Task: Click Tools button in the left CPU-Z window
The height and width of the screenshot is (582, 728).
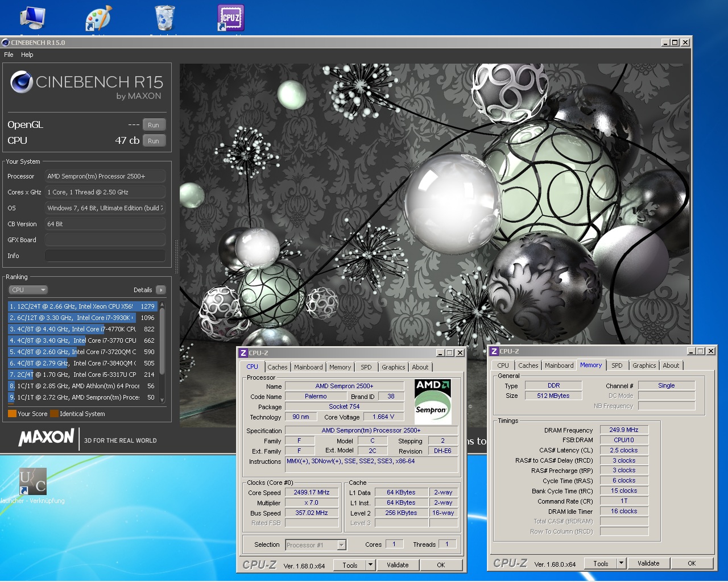Action: tap(350, 565)
